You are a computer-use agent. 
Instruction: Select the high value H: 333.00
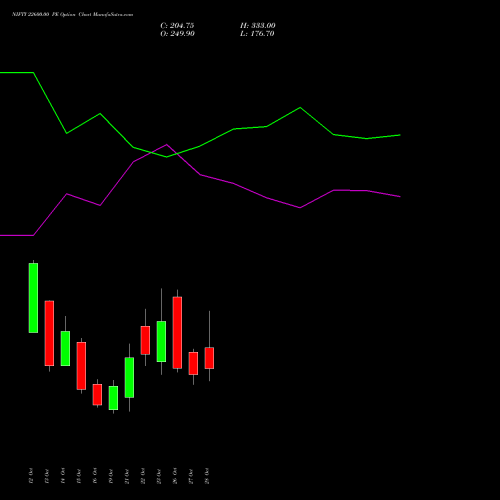click(258, 26)
